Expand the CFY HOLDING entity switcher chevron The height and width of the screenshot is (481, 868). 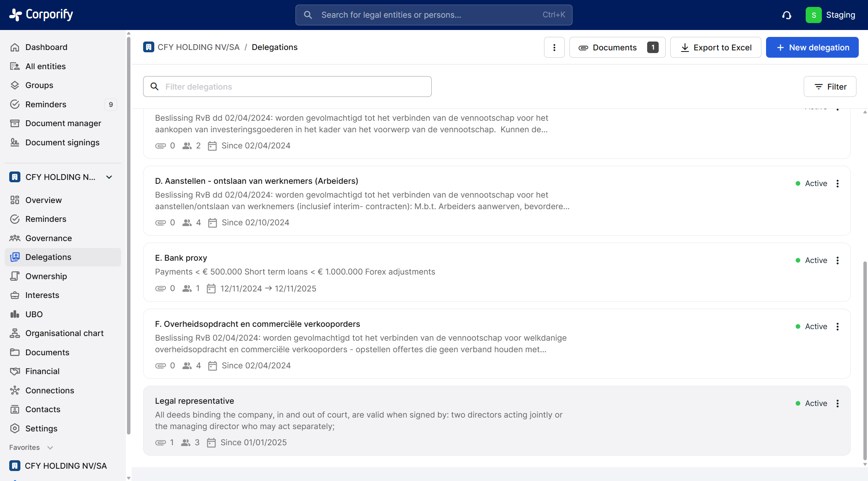pyautogui.click(x=109, y=177)
